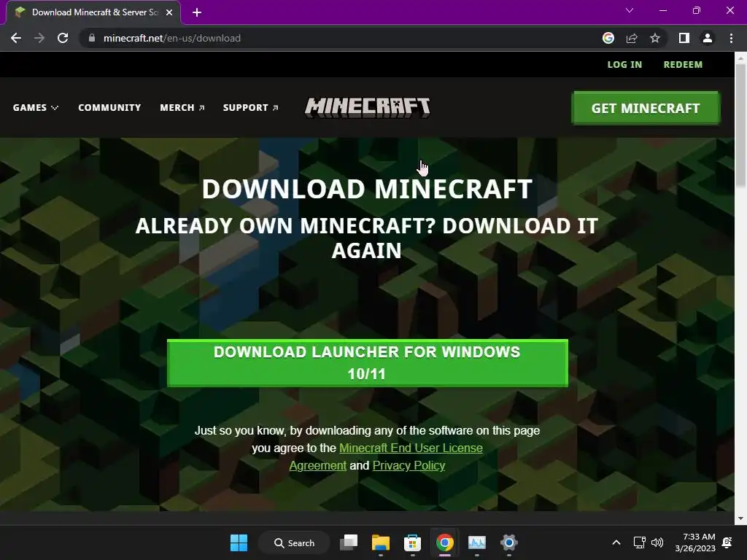Click the Minecraft logo
Image resolution: width=747 pixels, height=560 pixels.
tap(368, 108)
